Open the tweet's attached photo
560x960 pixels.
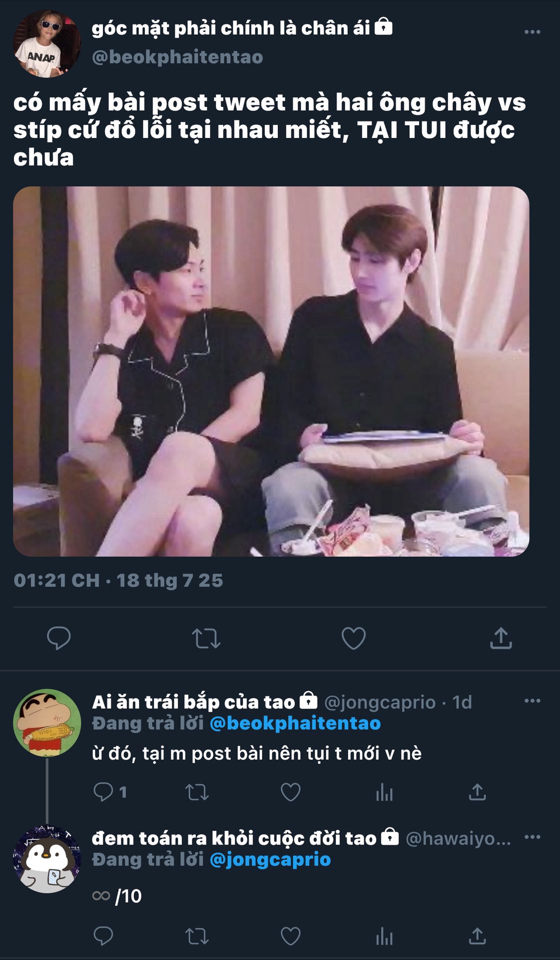271,371
